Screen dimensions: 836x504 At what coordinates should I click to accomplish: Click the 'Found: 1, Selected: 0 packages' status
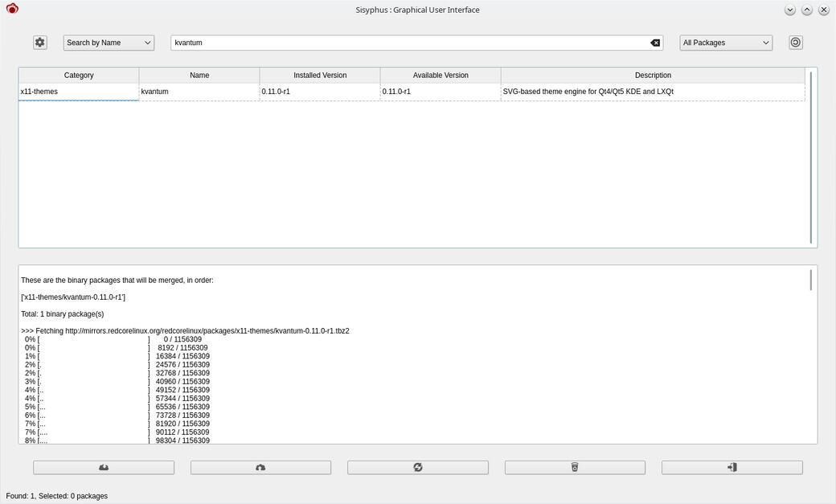pos(56,496)
